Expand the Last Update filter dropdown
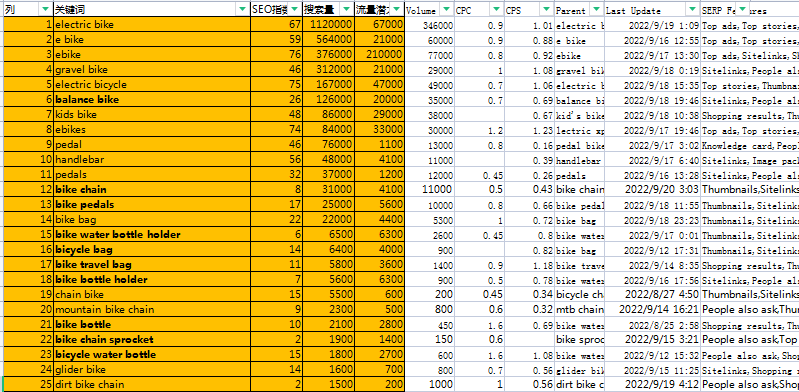 693,9
